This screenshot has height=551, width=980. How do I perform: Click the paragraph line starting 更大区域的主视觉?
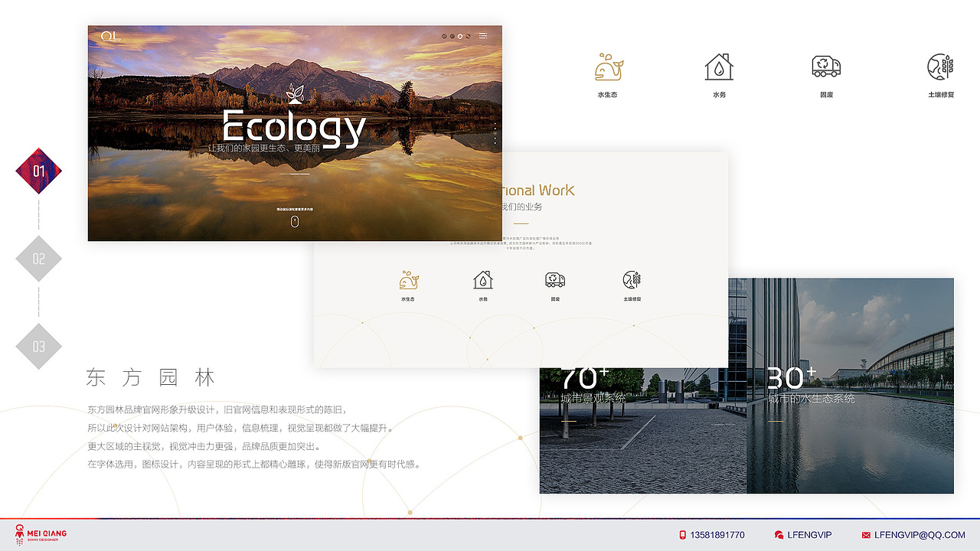tap(204, 446)
